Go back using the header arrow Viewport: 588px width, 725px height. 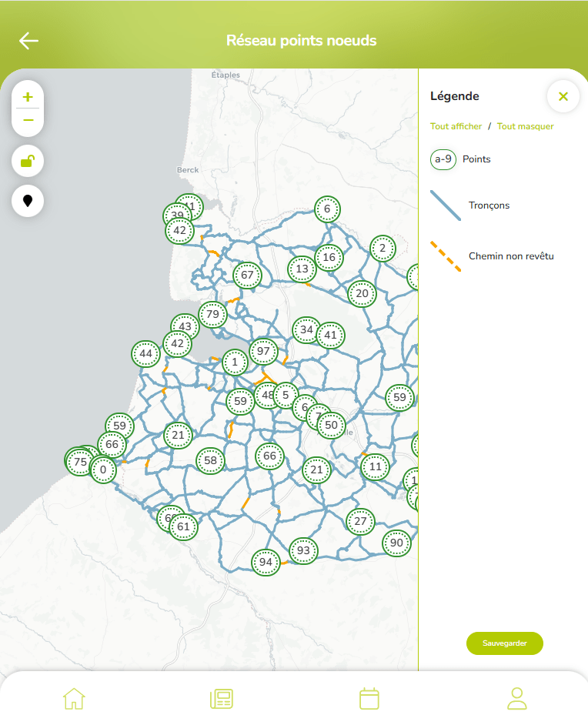[x=28, y=41]
